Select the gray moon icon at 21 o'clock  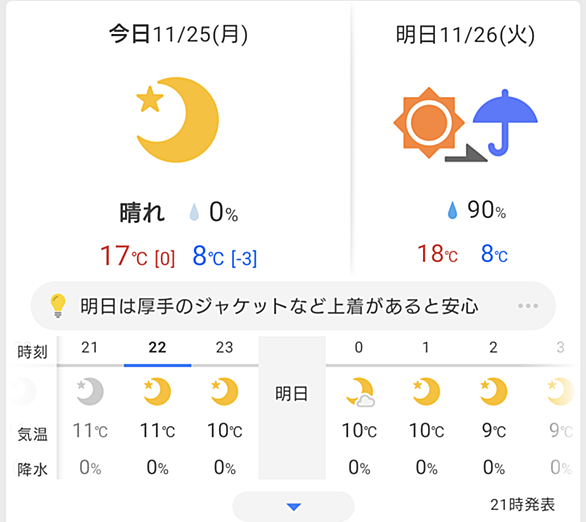[x=90, y=391]
